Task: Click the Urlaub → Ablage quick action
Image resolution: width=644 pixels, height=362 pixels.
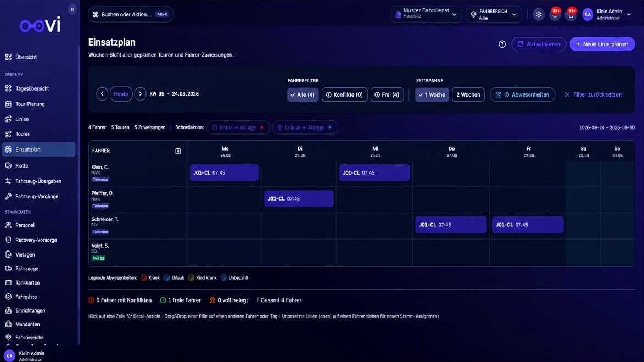Action: (x=305, y=127)
